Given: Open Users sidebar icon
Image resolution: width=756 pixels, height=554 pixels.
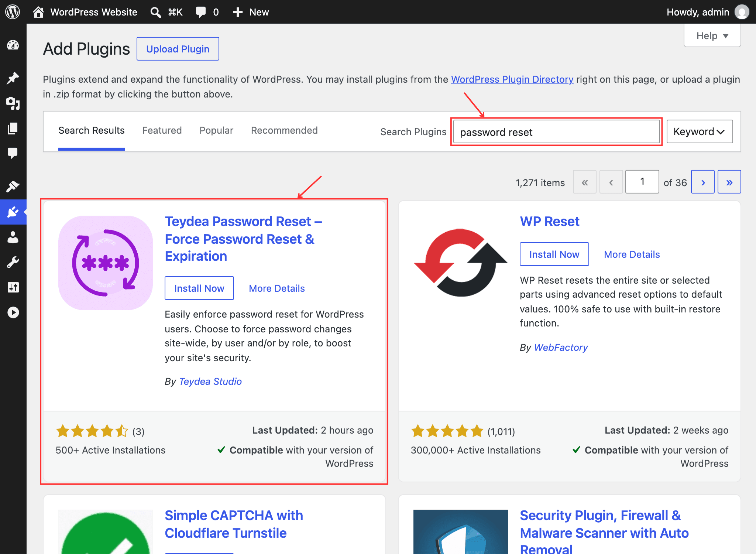Looking at the screenshot, I should [x=13, y=237].
